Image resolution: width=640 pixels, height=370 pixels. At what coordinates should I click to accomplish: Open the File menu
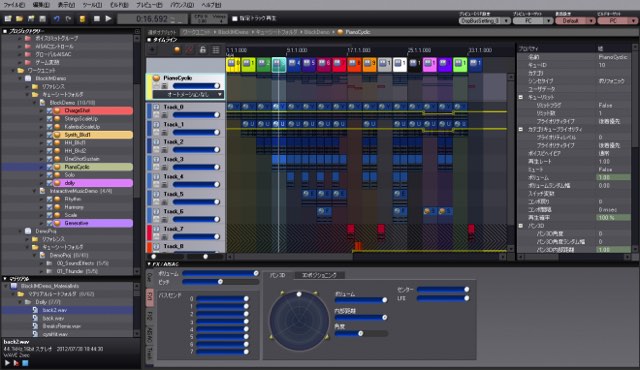(x=13, y=5)
